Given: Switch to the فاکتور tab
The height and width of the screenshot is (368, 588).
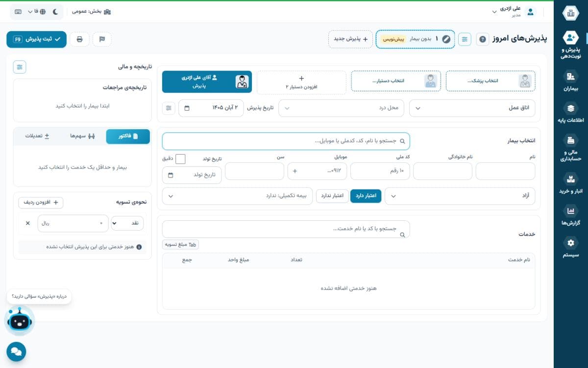Looking at the screenshot, I should click(128, 136).
